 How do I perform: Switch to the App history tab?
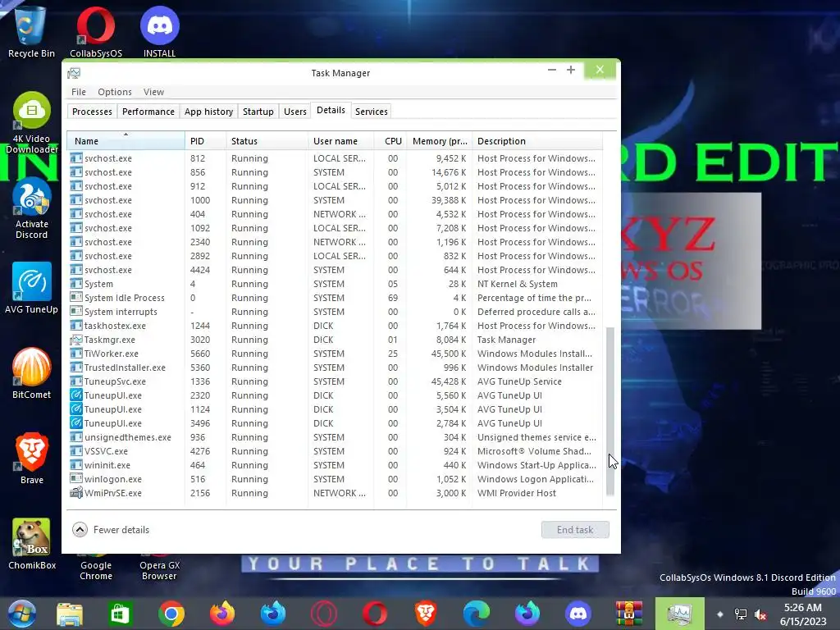point(209,112)
